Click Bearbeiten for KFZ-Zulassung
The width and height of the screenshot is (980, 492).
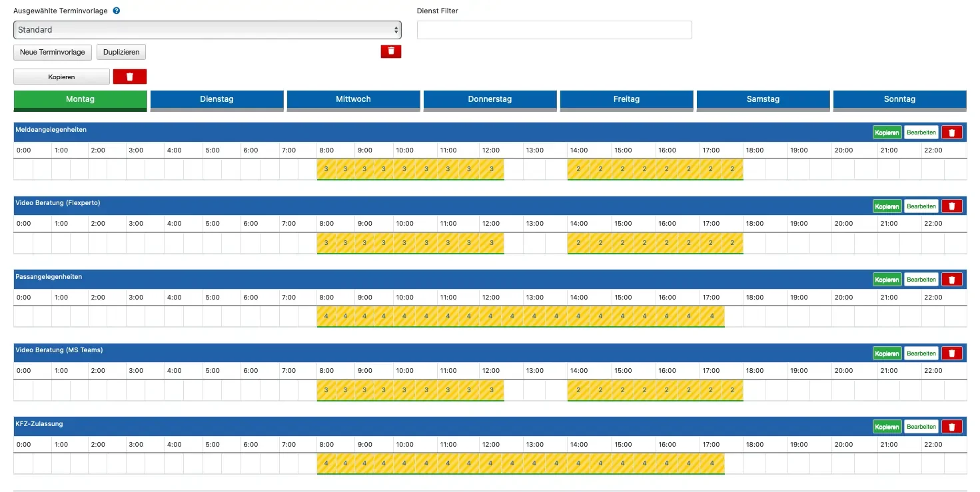coord(921,427)
